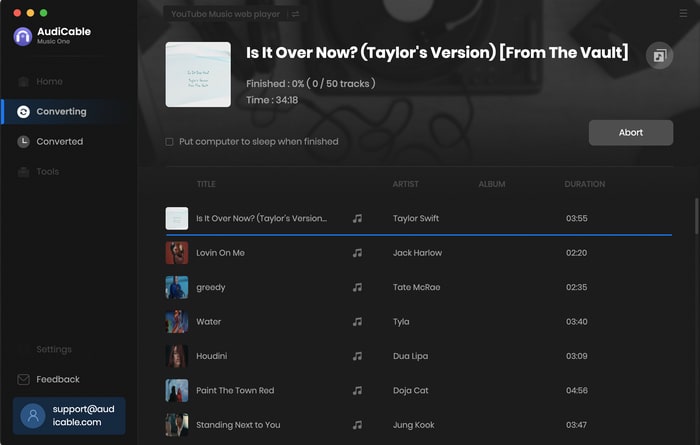
Task: Click the Tools toolbox icon
Action: (x=23, y=171)
